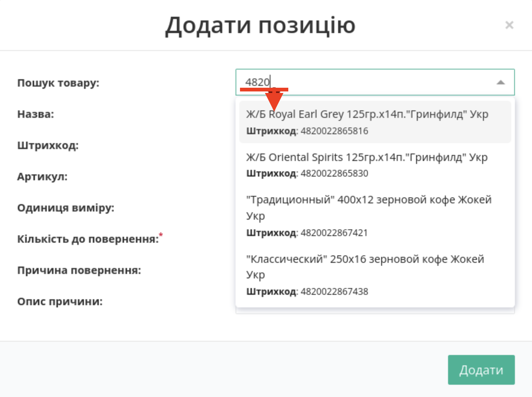Click the Одиниця виміру label
Screen dimensions: 532x397
click(66, 208)
